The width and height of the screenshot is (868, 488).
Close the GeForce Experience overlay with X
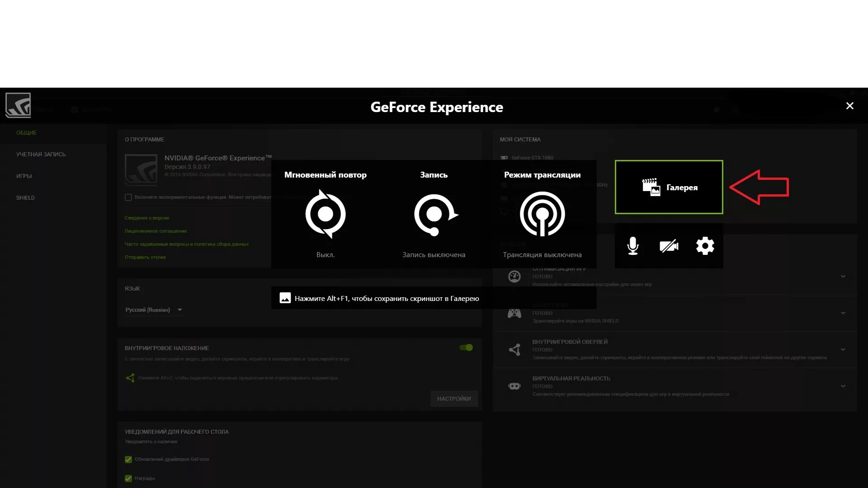point(849,106)
